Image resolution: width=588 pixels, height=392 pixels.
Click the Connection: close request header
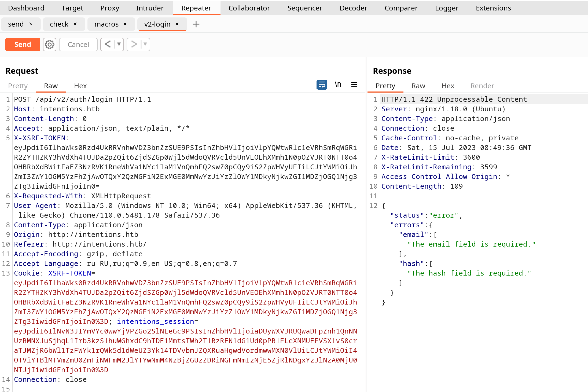50,379
